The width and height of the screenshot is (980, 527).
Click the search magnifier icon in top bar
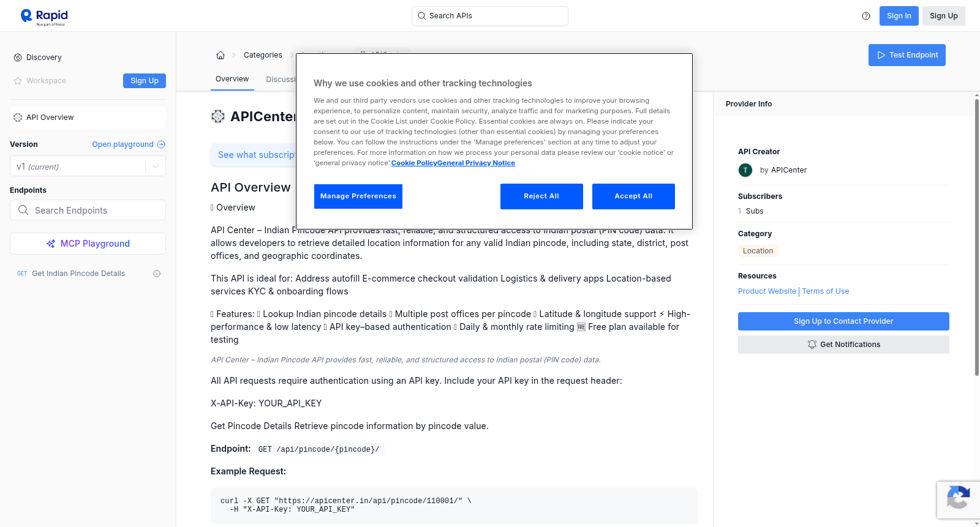422,16
